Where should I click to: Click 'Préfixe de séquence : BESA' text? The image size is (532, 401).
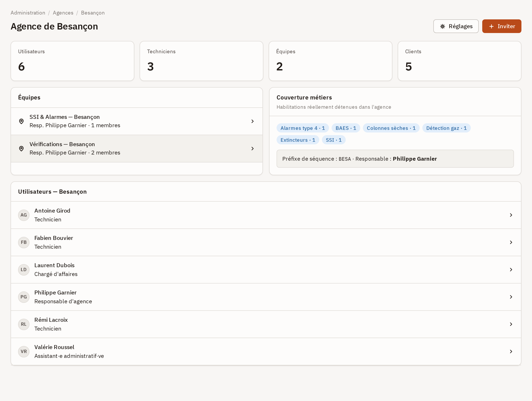point(316,159)
